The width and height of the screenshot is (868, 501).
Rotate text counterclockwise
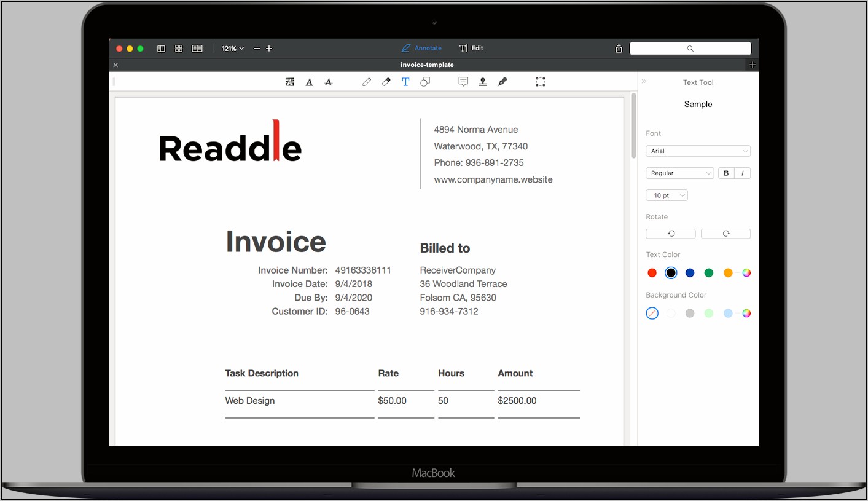[671, 234]
